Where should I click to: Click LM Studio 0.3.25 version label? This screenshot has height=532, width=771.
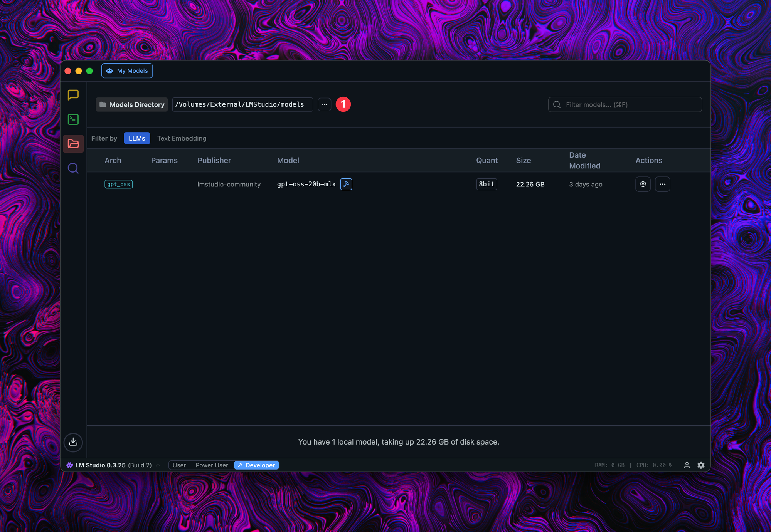point(100,465)
